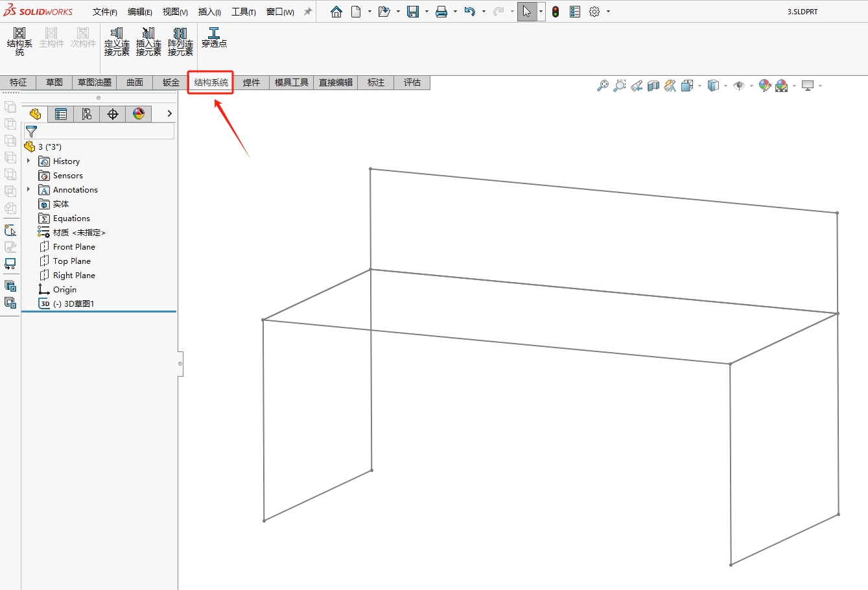Toggle the Section View tool

(x=653, y=86)
